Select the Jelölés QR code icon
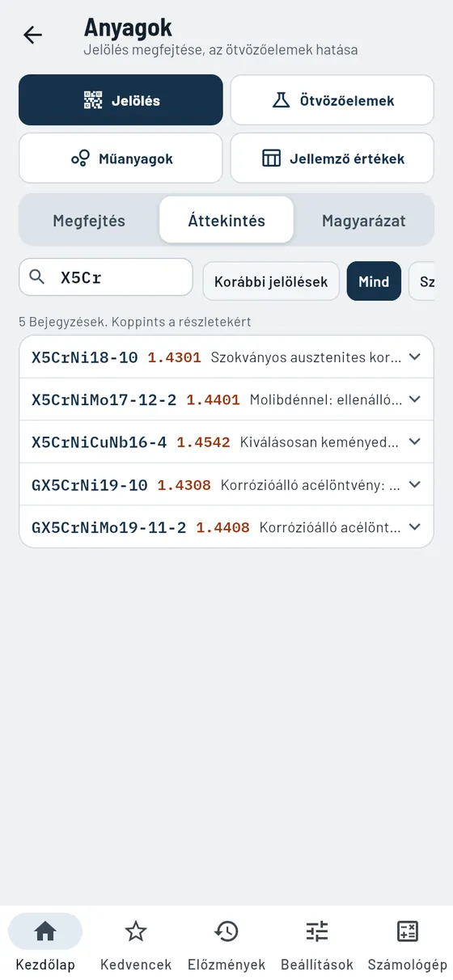The height and width of the screenshot is (980, 453). pos(93,100)
